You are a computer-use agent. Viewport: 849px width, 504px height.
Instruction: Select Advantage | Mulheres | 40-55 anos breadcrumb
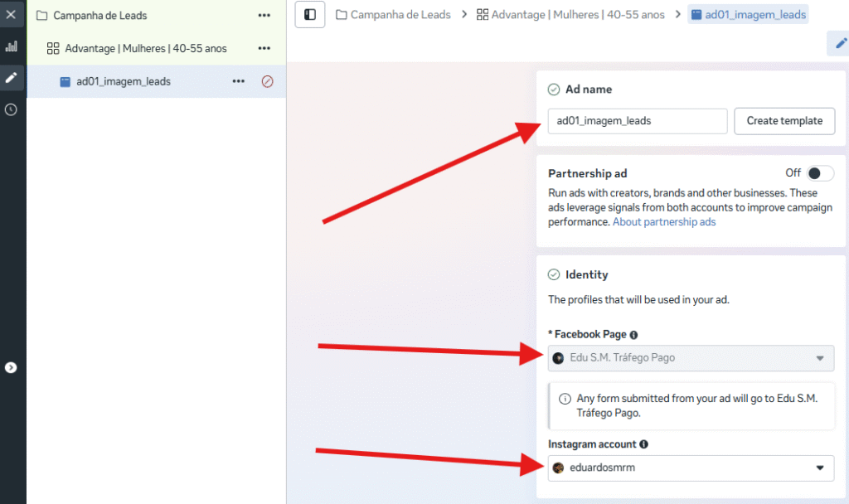pyautogui.click(x=570, y=15)
